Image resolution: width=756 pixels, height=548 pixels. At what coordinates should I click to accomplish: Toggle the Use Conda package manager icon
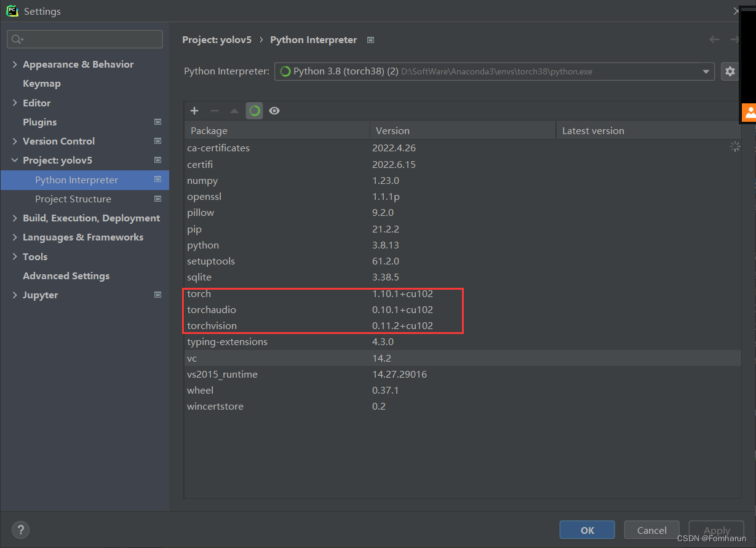click(254, 111)
